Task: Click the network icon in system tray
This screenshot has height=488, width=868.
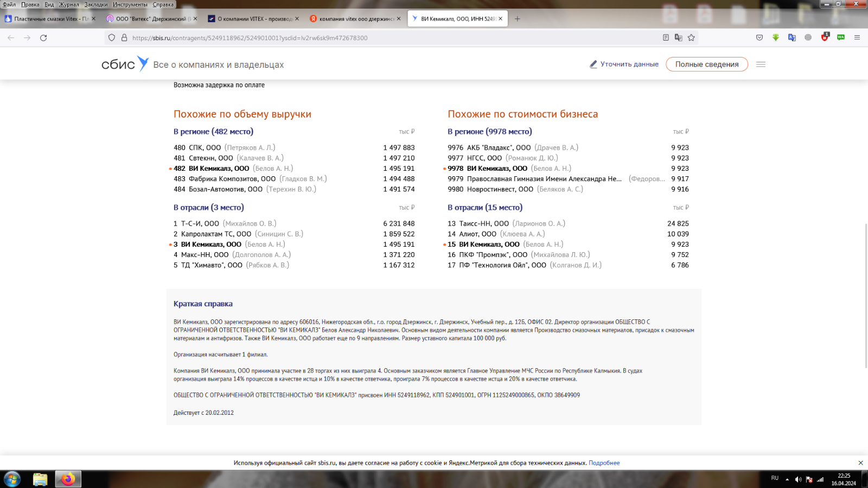Action: (x=820, y=479)
